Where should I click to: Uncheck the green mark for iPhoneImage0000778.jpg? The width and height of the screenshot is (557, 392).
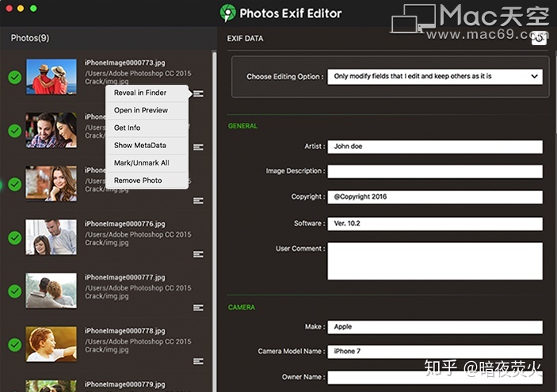pyautogui.click(x=15, y=344)
